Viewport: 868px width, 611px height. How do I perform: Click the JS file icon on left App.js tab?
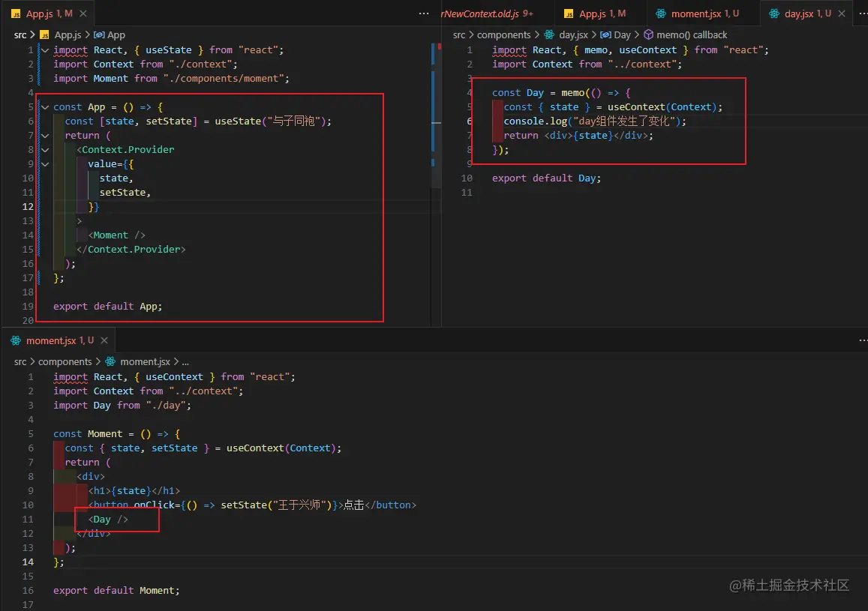pyautogui.click(x=16, y=13)
